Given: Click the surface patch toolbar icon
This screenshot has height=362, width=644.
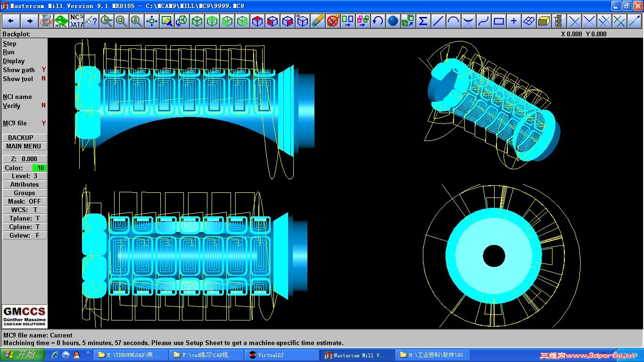Looking at the screenshot, I should 529,21.
